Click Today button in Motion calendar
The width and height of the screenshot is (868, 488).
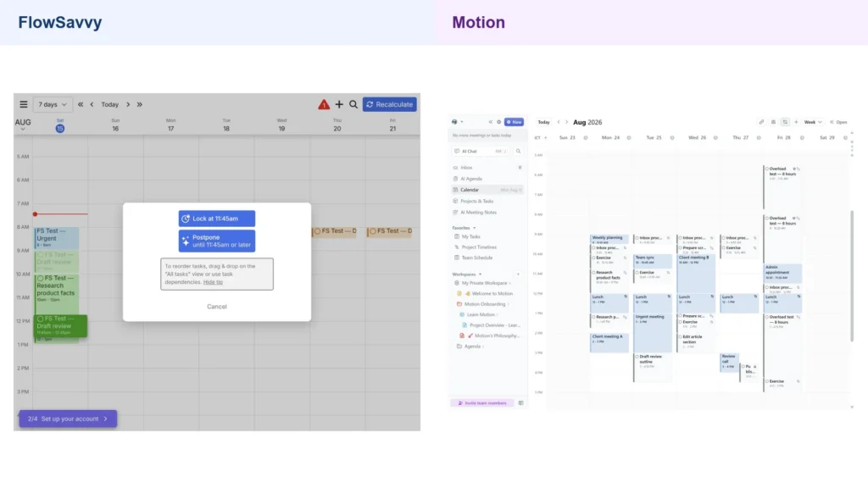click(x=543, y=122)
